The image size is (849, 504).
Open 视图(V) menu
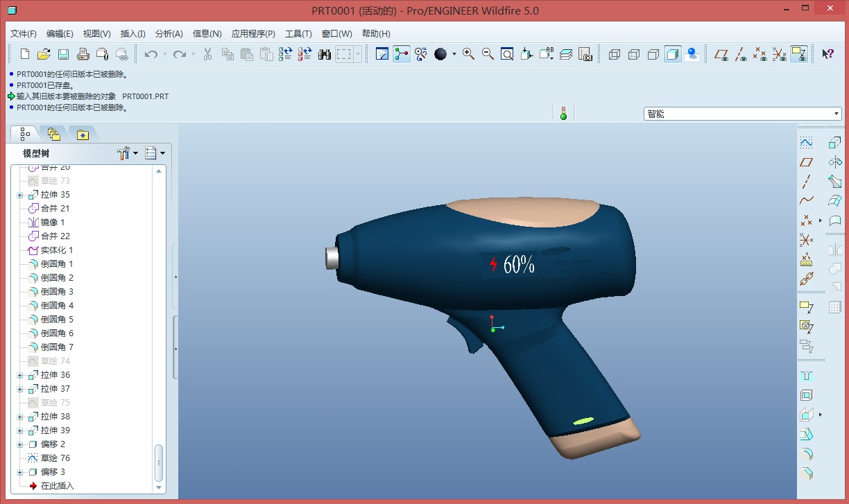click(x=96, y=33)
